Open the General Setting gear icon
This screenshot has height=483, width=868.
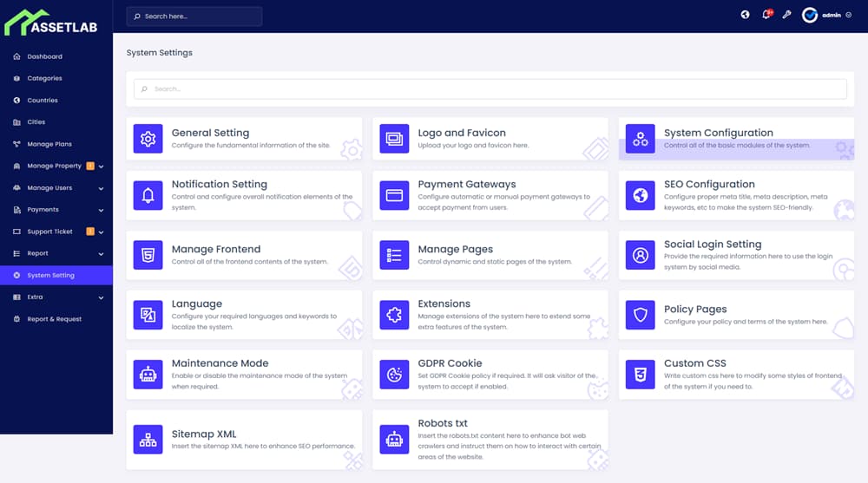(x=148, y=139)
